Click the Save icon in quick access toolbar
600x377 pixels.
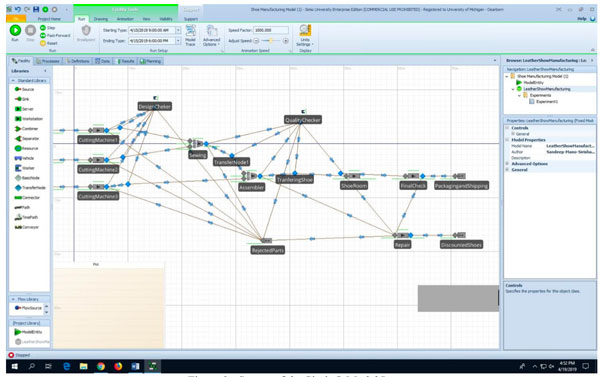36,9
